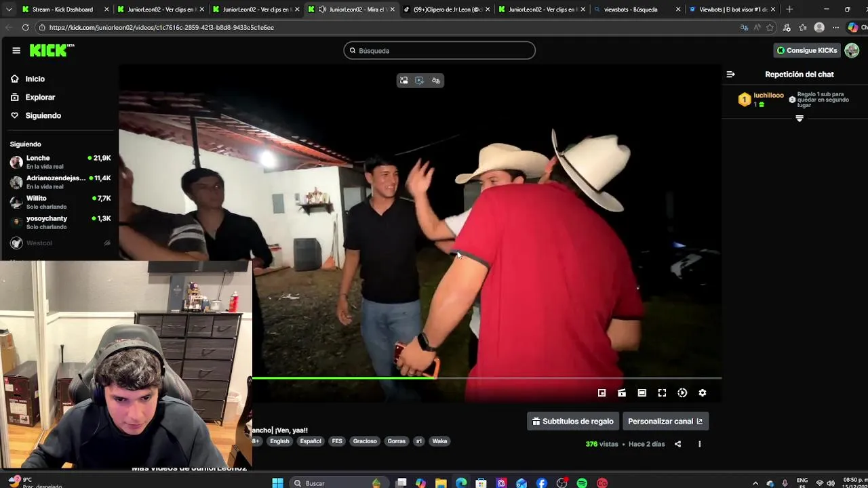This screenshot has width=868, height=488.
Task: Switch to viewsbots - Búsqueda tab
Action: 635,9
